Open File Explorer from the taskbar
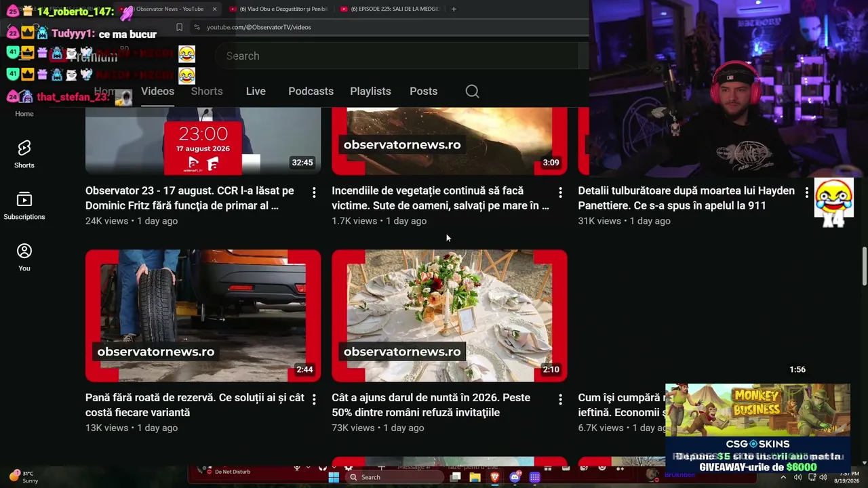This screenshot has height=488, width=868. [475, 477]
